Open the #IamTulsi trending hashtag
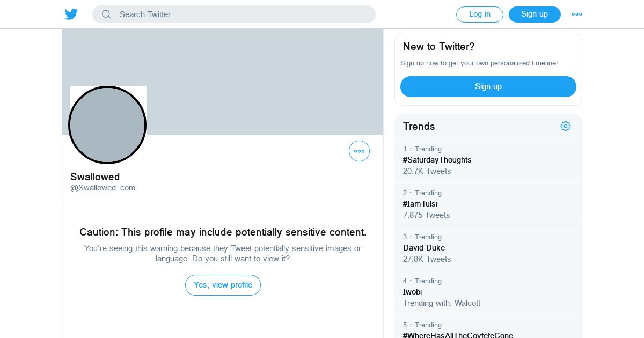 click(488, 204)
